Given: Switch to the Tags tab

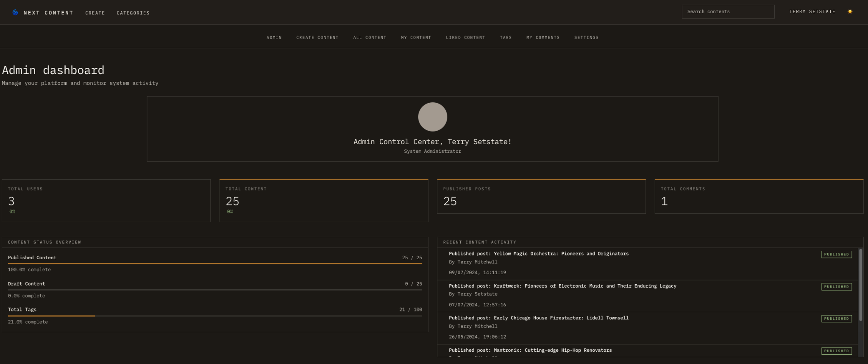Looking at the screenshot, I should point(506,37).
